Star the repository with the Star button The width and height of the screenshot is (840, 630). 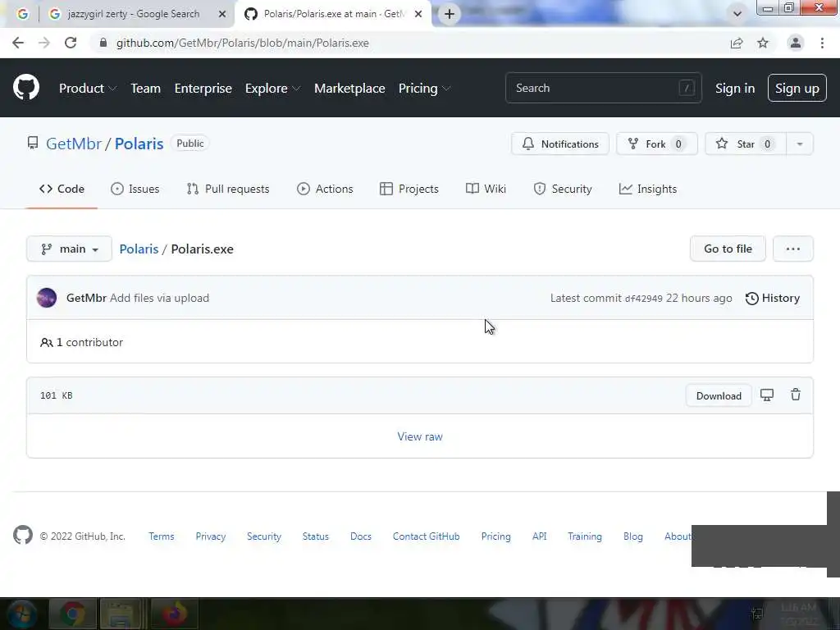746,144
